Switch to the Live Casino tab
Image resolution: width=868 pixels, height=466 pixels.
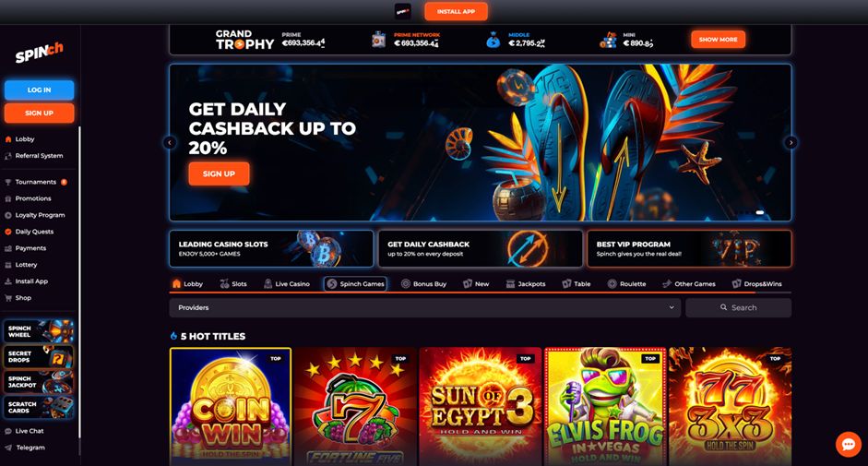(287, 283)
